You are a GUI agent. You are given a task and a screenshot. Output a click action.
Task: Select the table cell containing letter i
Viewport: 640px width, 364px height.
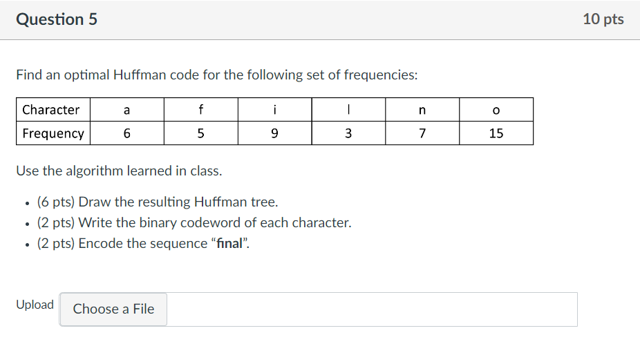point(274,109)
